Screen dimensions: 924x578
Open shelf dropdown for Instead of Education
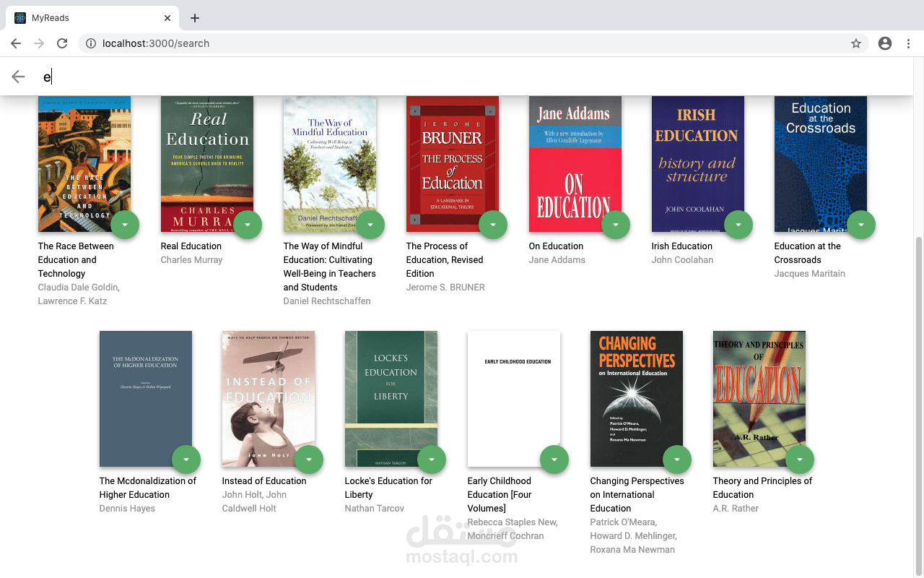pyautogui.click(x=309, y=460)
